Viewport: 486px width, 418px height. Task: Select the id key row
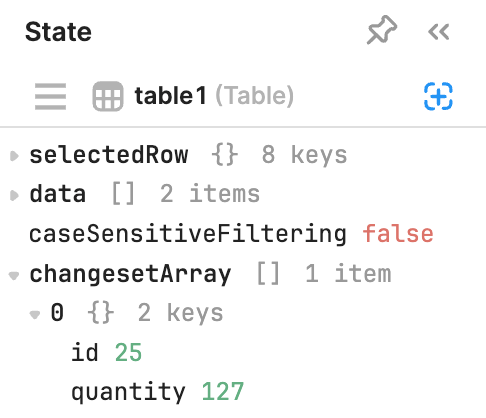107,353
